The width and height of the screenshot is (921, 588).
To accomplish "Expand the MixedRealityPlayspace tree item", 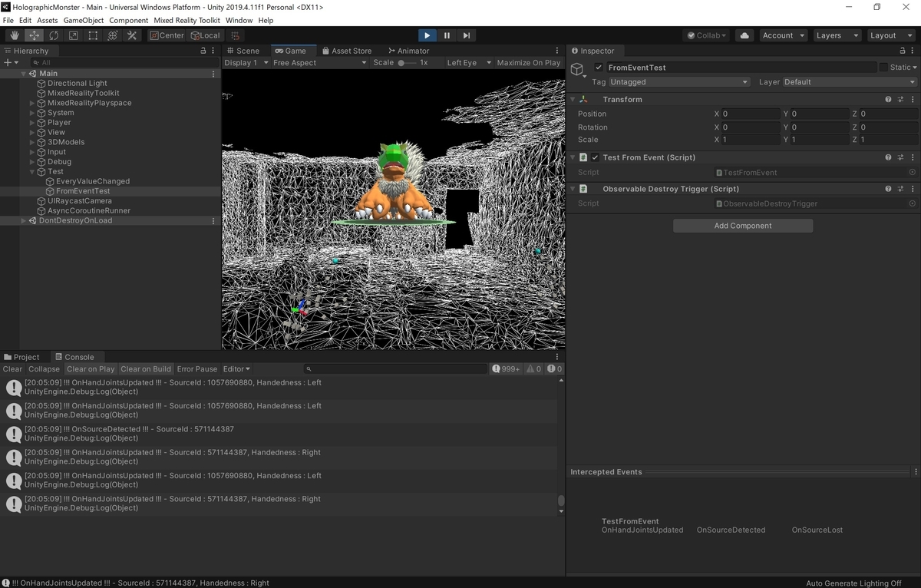I will click(32, 103).
